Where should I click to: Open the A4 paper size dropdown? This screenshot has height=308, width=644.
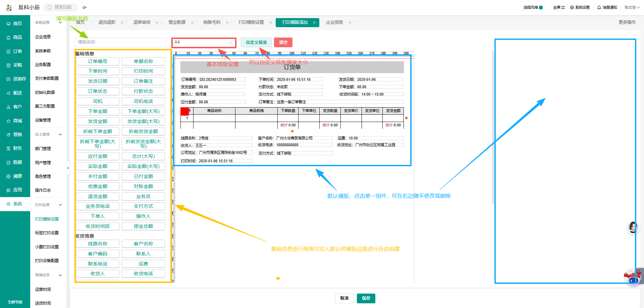tap(204, 43)
